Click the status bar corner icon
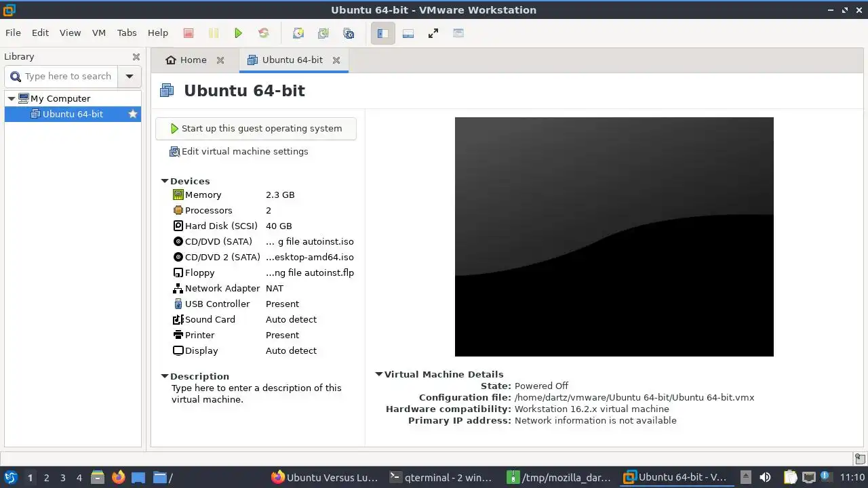Viewport: 868px width, 488px height. point(859,459)
